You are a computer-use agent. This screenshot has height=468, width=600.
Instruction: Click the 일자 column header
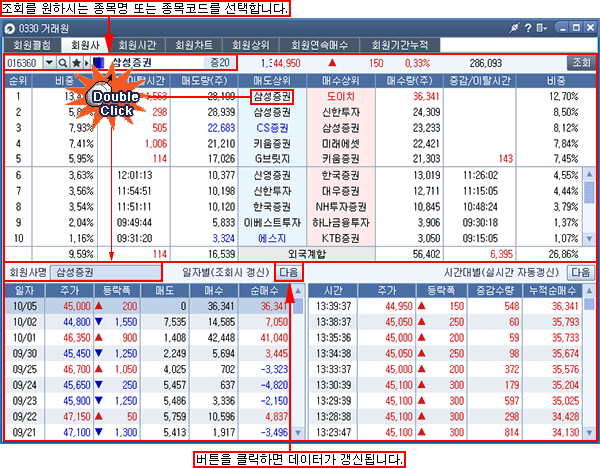(25, 291)
